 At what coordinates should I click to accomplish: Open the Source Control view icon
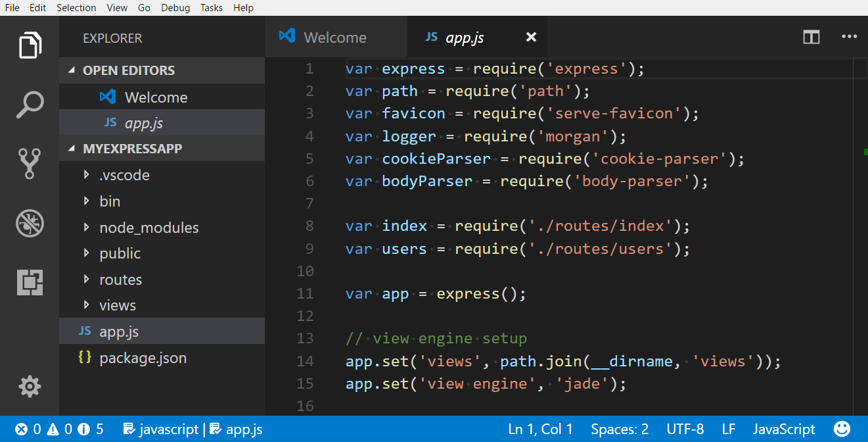(30, 164)
